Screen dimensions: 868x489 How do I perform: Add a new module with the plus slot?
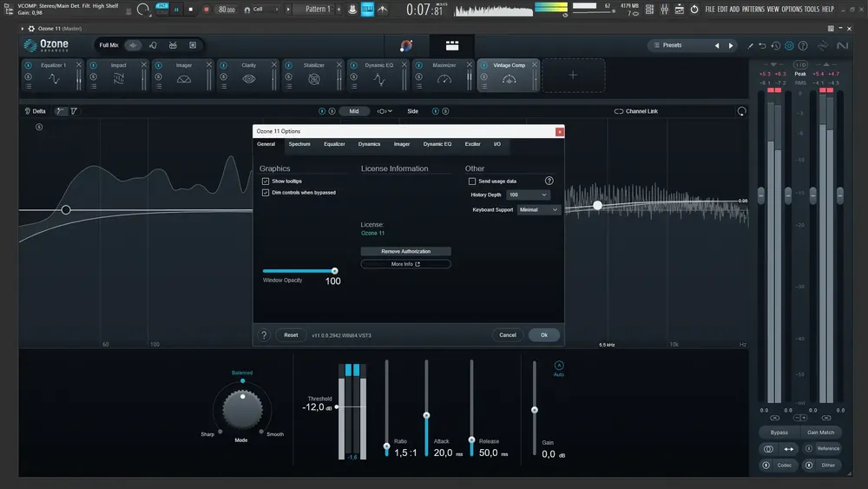tap(573, 75)
